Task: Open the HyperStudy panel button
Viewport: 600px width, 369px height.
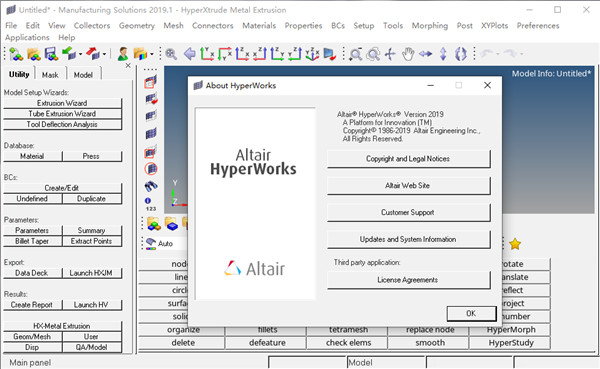Action: pyautogui.click(x=511, y=343)
